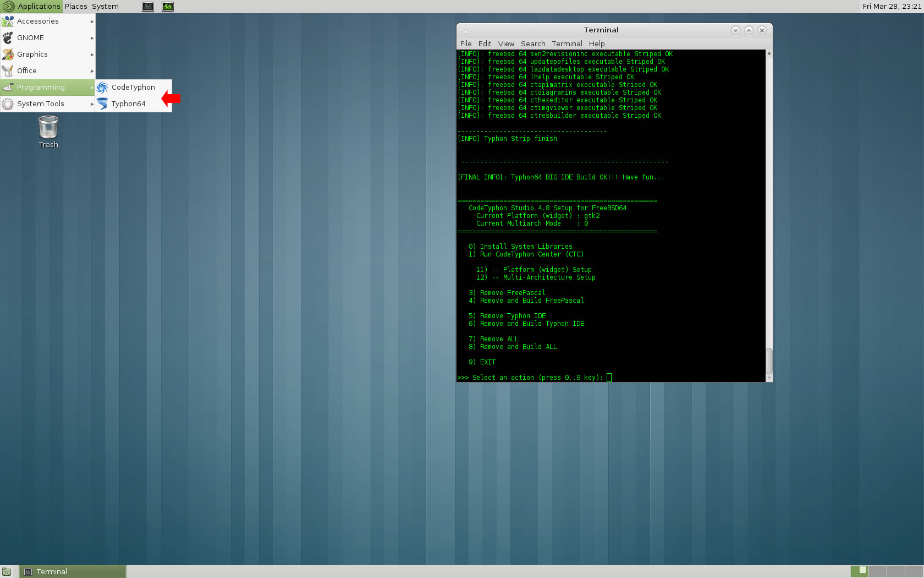The height and width of the screenshot is (578, 924).
Task: Click the Accessories category icon
Action: coord(8,21)
